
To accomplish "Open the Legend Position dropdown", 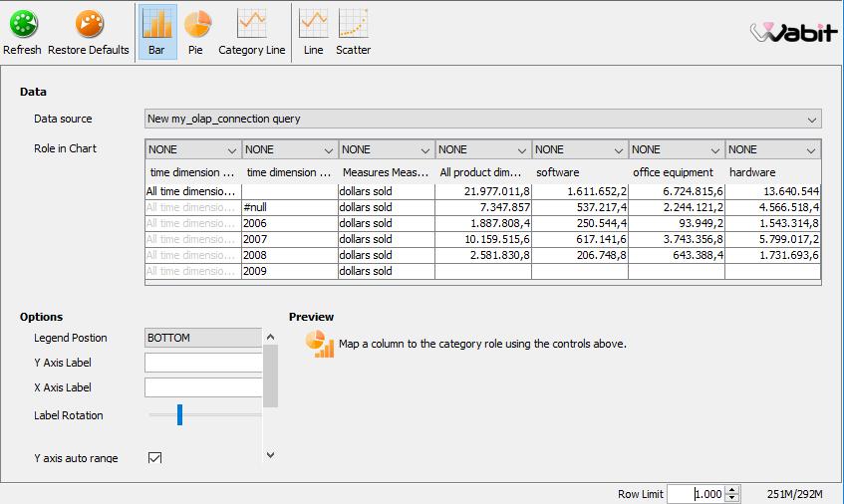I will tap(203, 338).
